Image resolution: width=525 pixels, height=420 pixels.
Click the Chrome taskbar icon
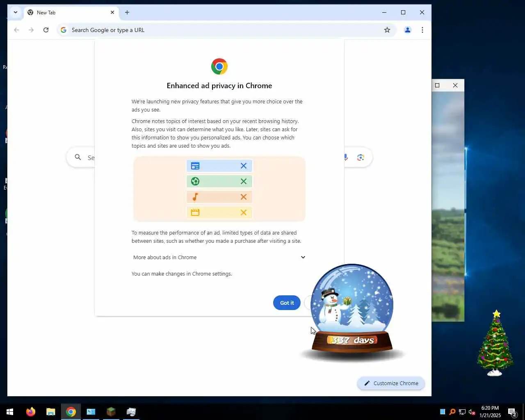click(71, 412)
